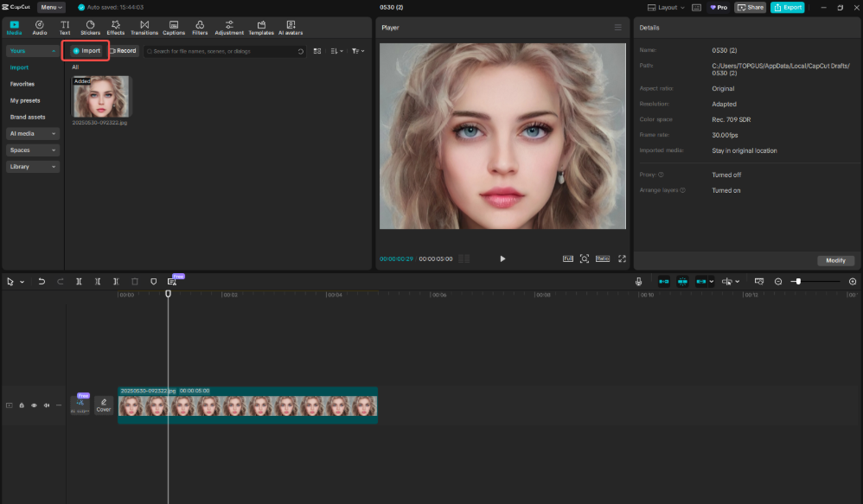This screenshot has height=504, width=863.
Task: Lock the main video track
Action: pyautogui.click(x=22, y=405)
